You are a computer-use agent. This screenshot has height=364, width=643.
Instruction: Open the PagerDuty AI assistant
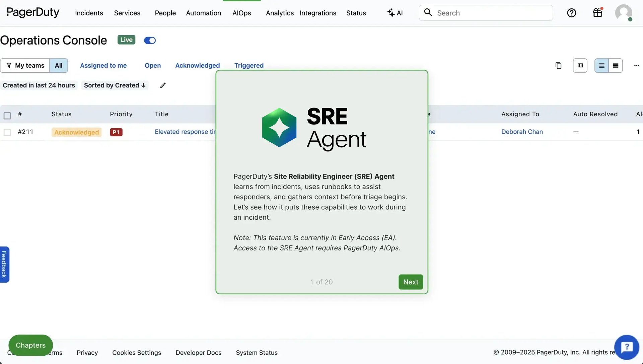[x=395, y=13]
